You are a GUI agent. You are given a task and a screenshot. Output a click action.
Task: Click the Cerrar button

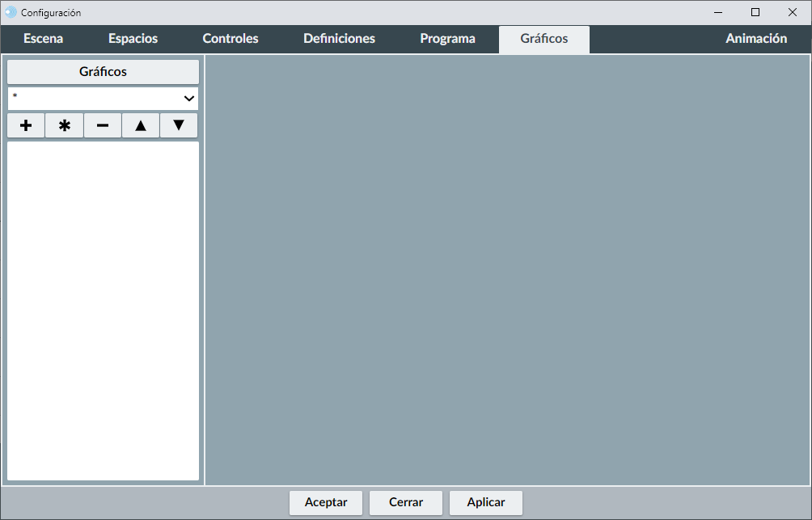pyautogui.click(x=406, y=502)
